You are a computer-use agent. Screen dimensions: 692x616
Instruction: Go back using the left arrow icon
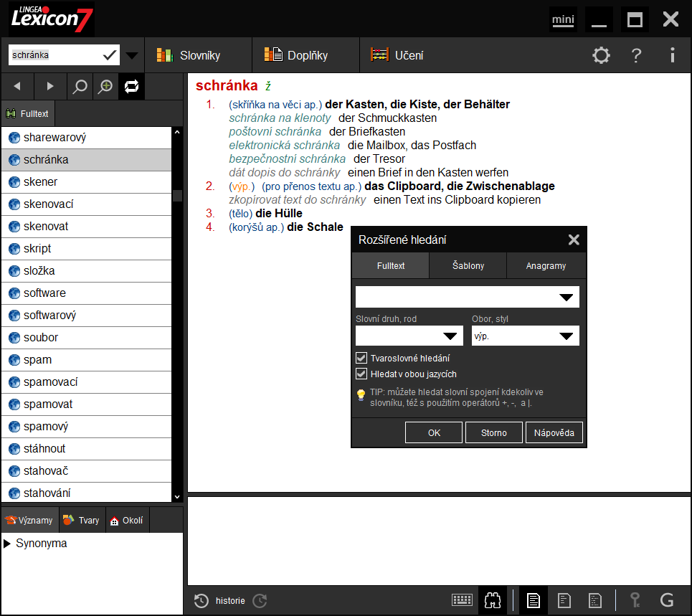16,85
